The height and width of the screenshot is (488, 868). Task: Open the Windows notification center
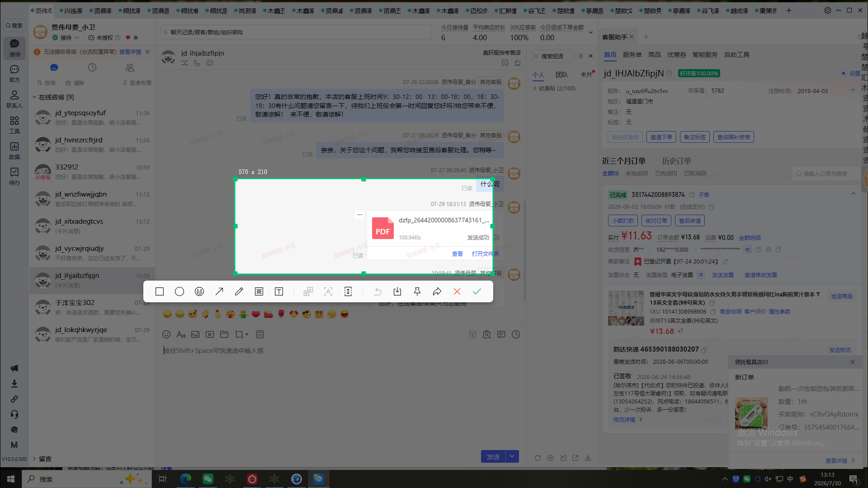pyautogui.click(x=854, y=479)
